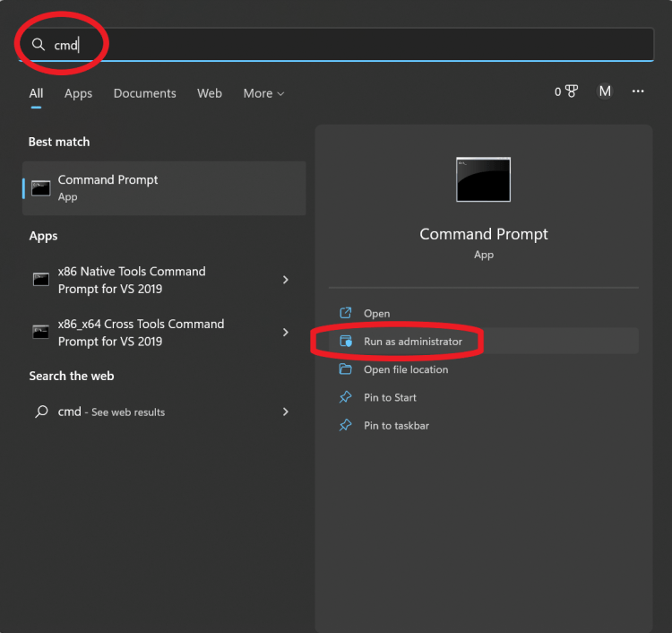Image resolution: width=672 pixels, height=633 pixels.
Task: Click the search text field containing cmd
Action: tap(358, 45)
